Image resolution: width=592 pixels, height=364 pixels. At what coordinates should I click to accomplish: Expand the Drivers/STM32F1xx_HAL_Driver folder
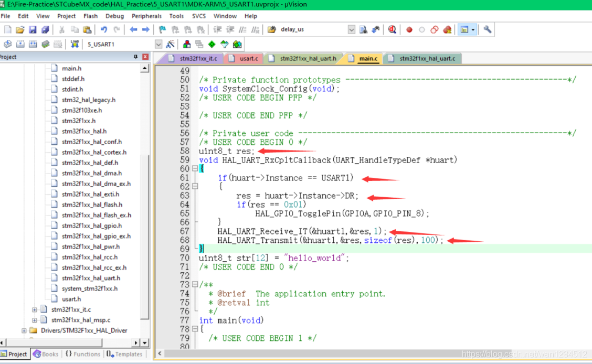tap(24, 330)
